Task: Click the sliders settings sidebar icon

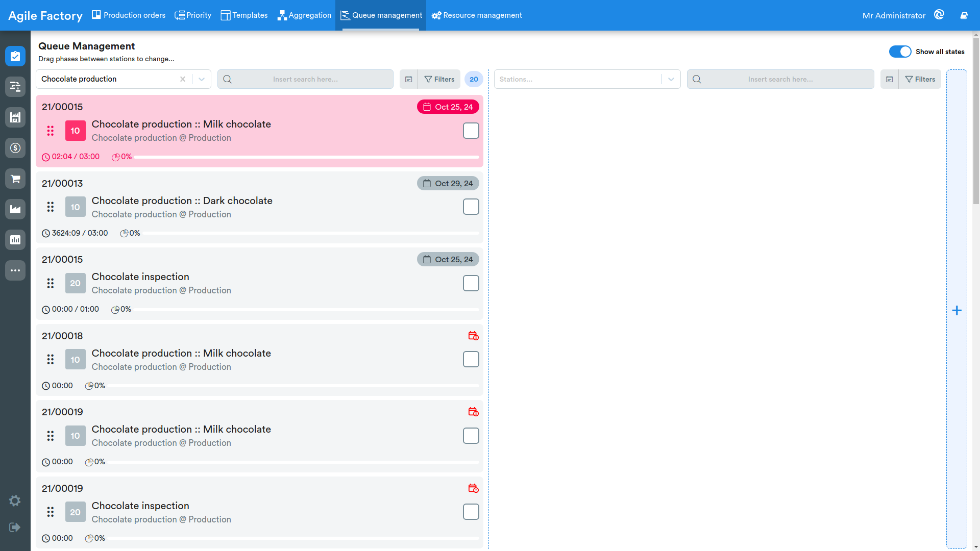Action: tap(15, 87)
